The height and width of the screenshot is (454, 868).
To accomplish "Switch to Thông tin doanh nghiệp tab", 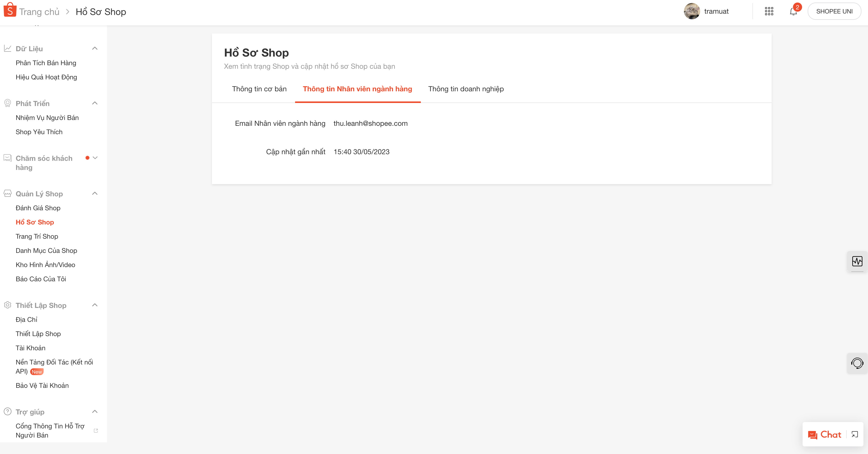I will click(466, 89).
